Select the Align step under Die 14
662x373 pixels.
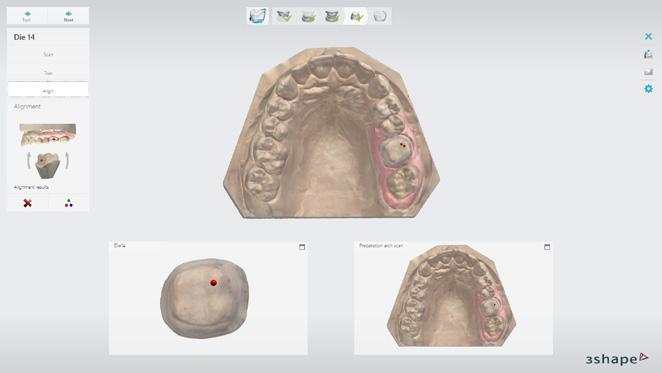click(48, 91)
